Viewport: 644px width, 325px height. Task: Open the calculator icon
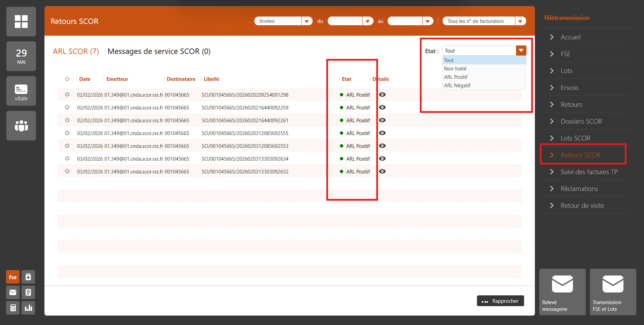pyautogui.click(x=13, y=308)
